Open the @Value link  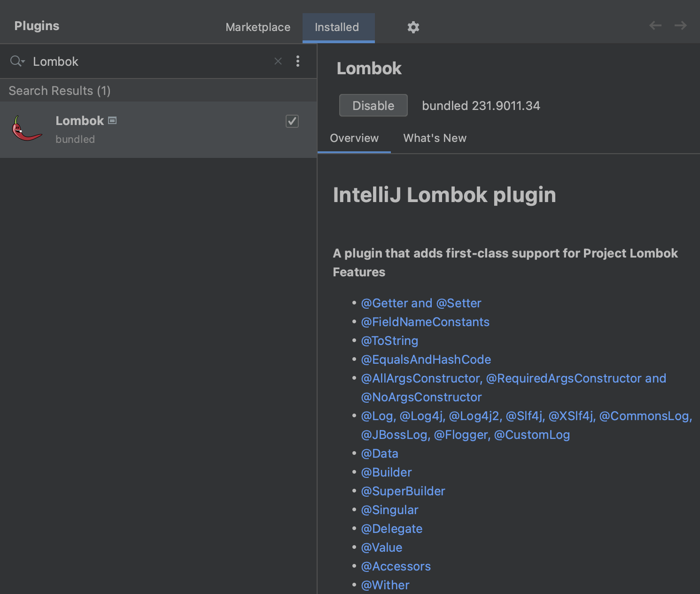pyautogui.click(x=381, y=547)
